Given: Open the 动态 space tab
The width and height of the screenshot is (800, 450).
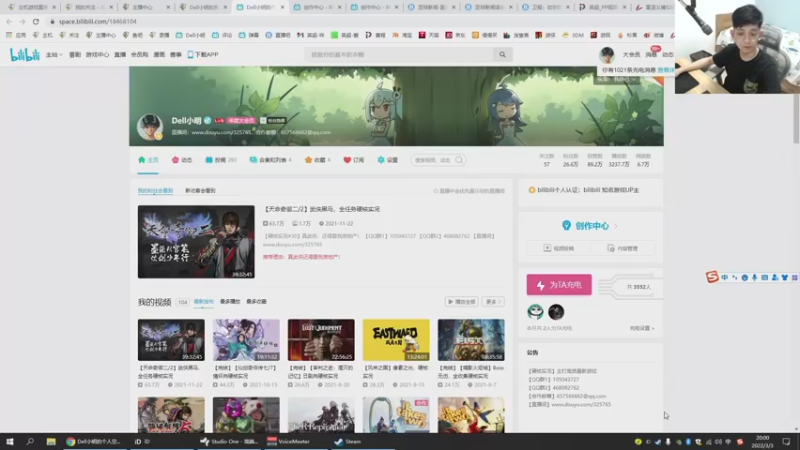Looking at the screenshot, I should click(x=182, y=160).
